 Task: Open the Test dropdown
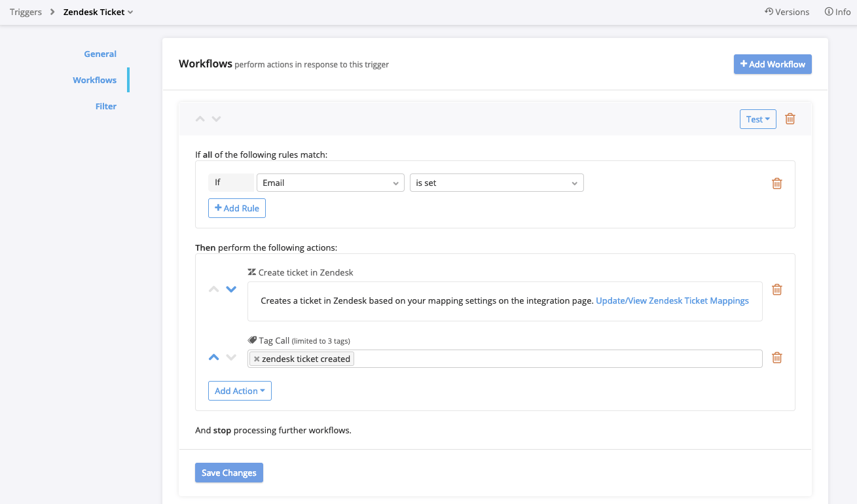[757, 118]
